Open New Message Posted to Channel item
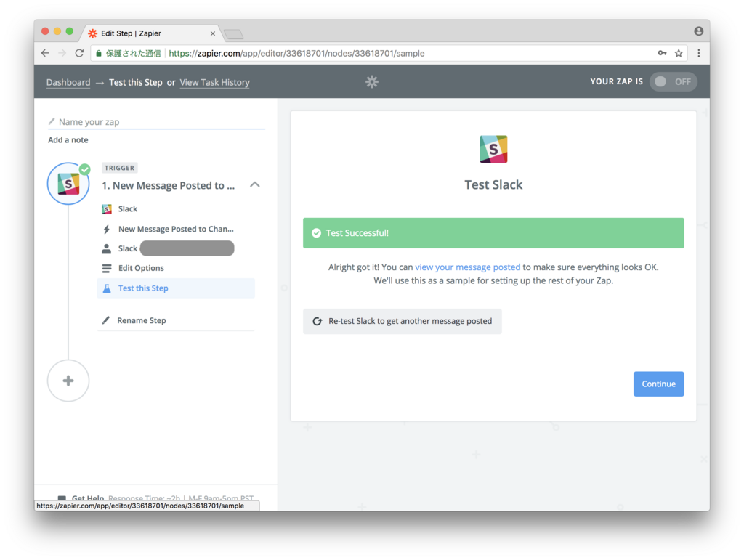744x560 pixels. 176,229
